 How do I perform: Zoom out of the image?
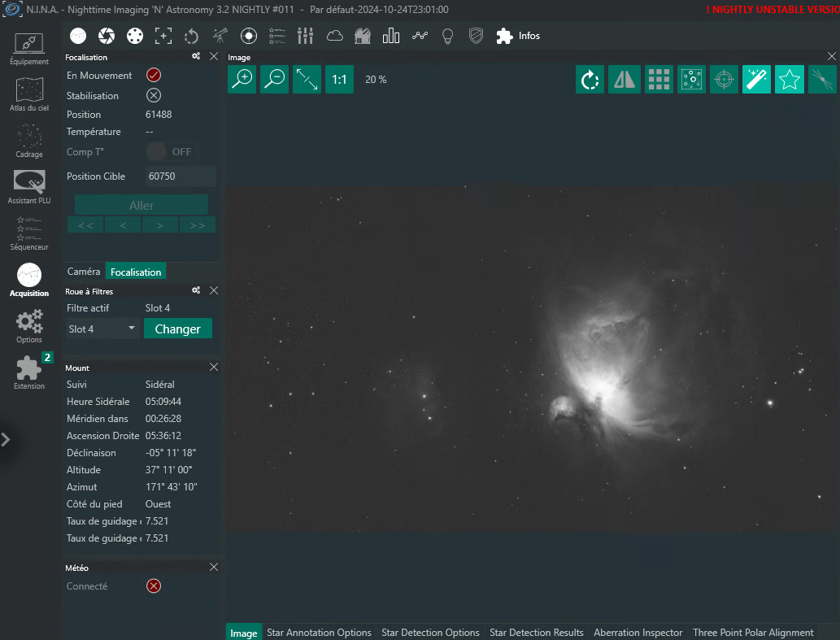pos(274,79)
